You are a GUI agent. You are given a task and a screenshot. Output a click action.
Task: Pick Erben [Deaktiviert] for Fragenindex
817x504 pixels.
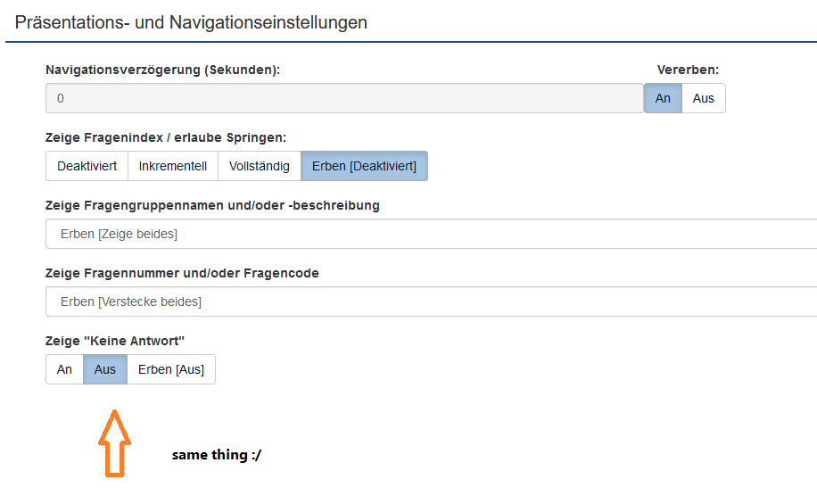[x=364, y=166]
